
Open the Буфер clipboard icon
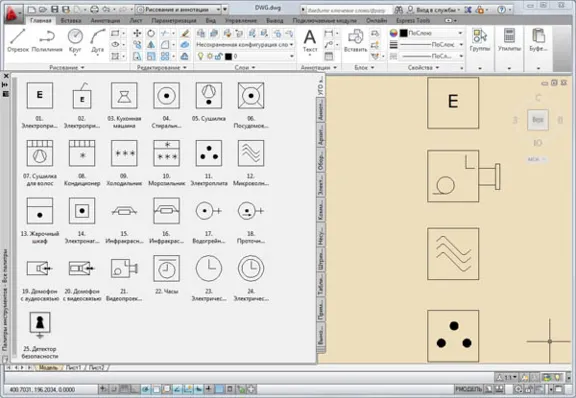(538, 40)
